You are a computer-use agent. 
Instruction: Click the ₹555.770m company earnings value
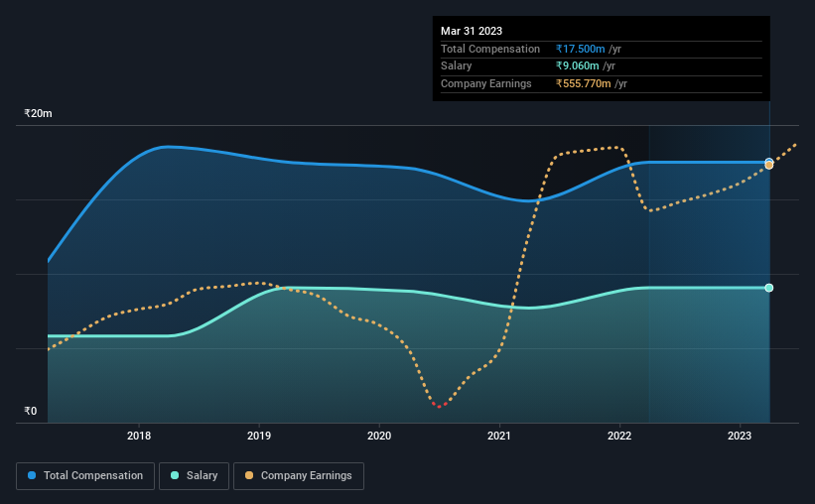(583, 83)
